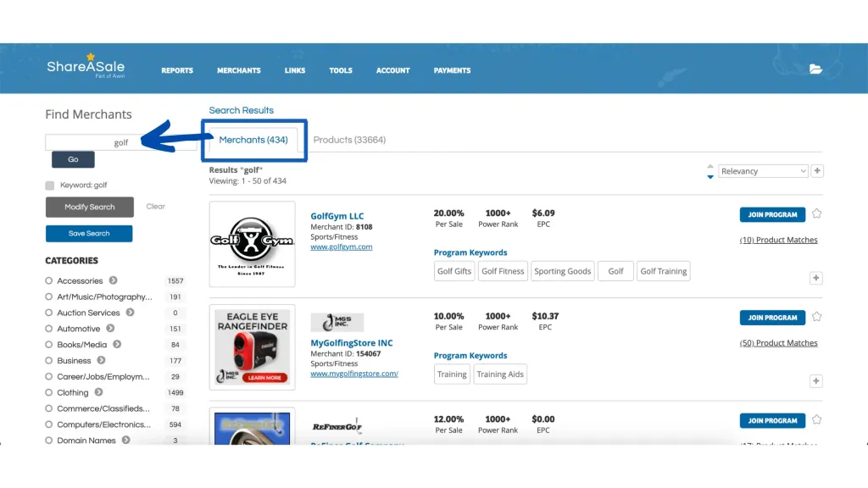Select the Automotive category radio button
868x488 pixels.
point(48,329)
